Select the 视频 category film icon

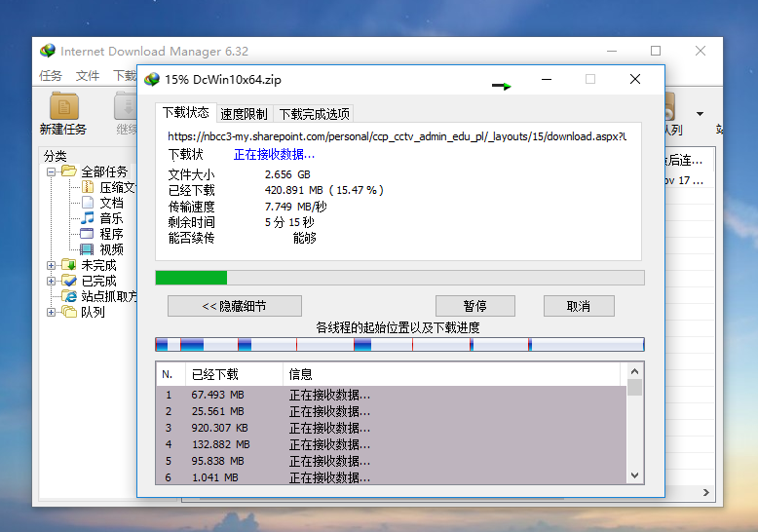(88, 249)
